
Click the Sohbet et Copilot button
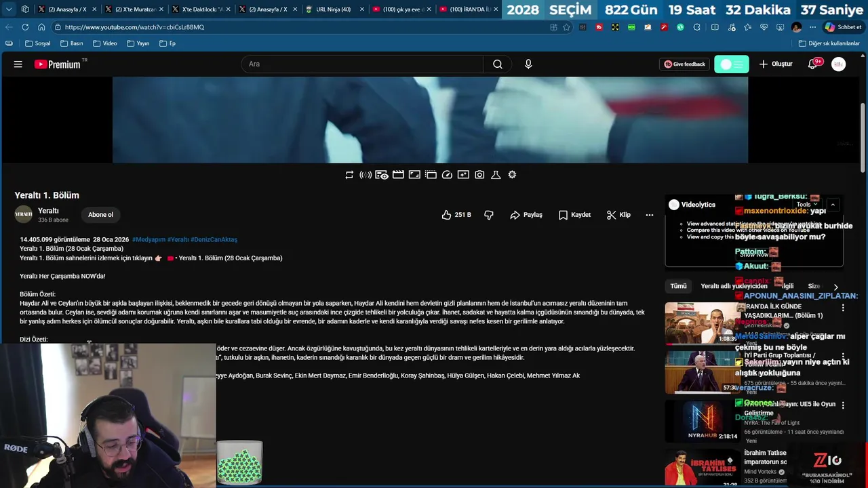coord(843,27)
